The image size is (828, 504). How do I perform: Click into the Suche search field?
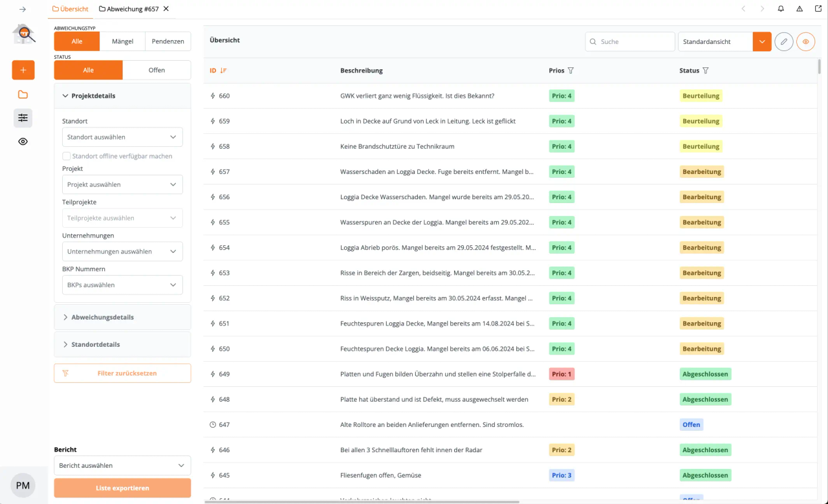click(x=630, y=41)
